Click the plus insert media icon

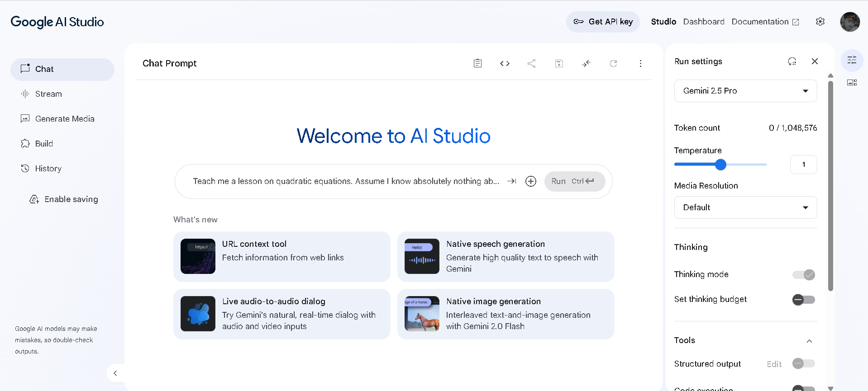point(531,181)
